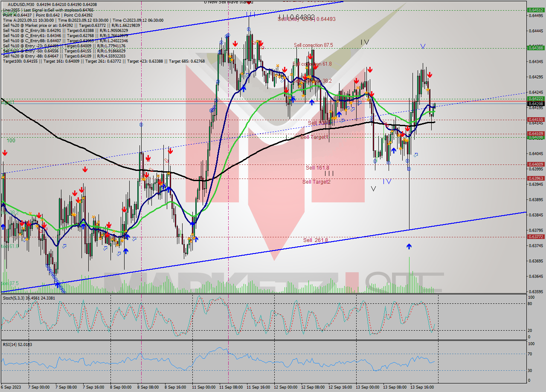This screenshot has height=392, width=546.
Task: Click the '13 Sep 16:00' time axis label
Action: tap(422, 387)
